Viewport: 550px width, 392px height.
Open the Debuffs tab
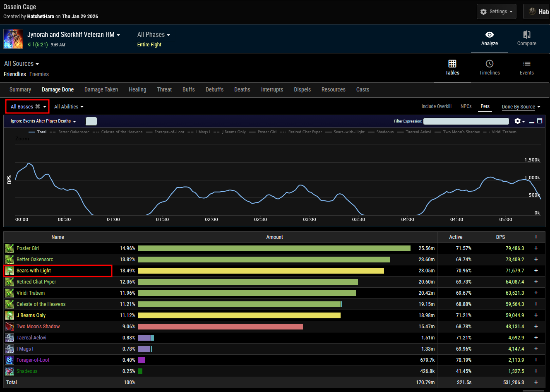coord(214,89)
